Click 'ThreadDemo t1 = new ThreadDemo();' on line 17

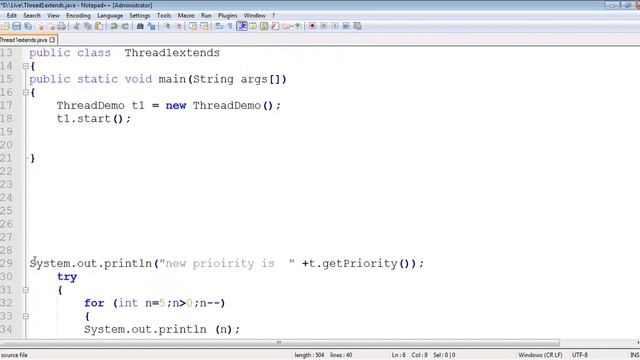[169, 106]
